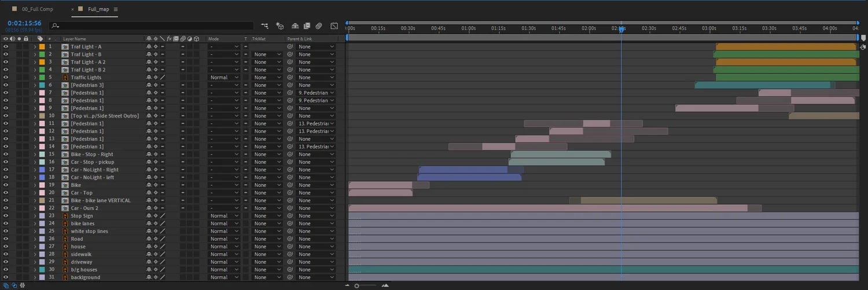
Task: Click the current time 0:02:15:56 display
Action: 24,23
